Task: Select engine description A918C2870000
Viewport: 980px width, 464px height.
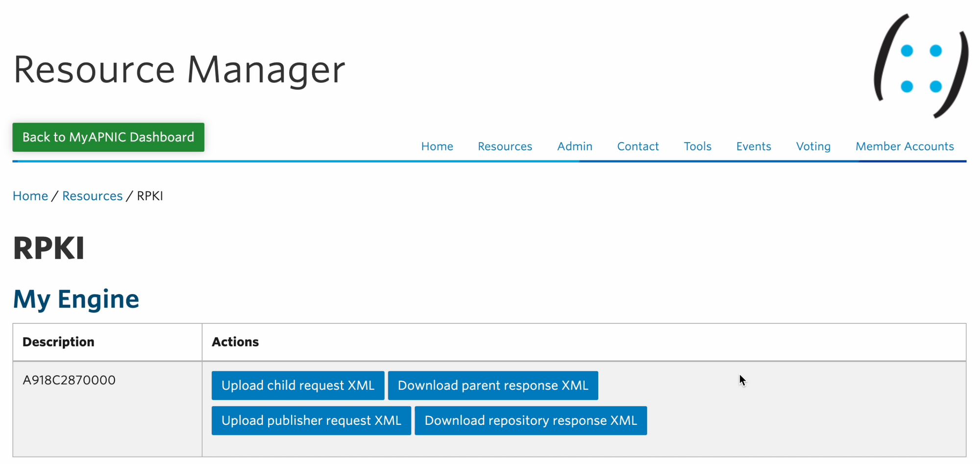Action: [69, 380]
